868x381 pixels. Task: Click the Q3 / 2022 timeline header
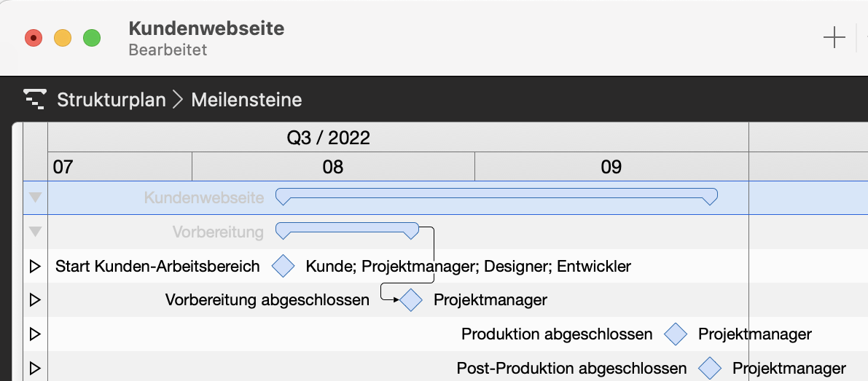[328, 138]
